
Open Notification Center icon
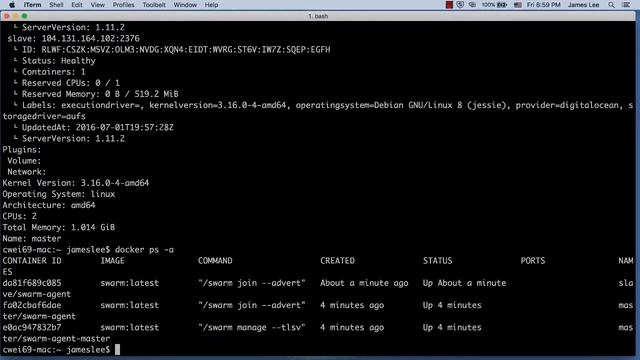tap(626, 5)
